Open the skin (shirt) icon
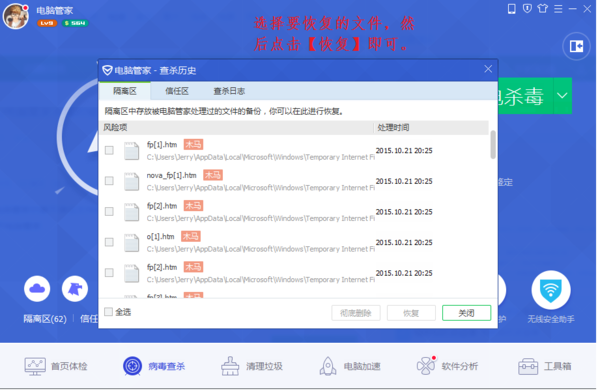 pyautogui.click(x=542, y=8)
